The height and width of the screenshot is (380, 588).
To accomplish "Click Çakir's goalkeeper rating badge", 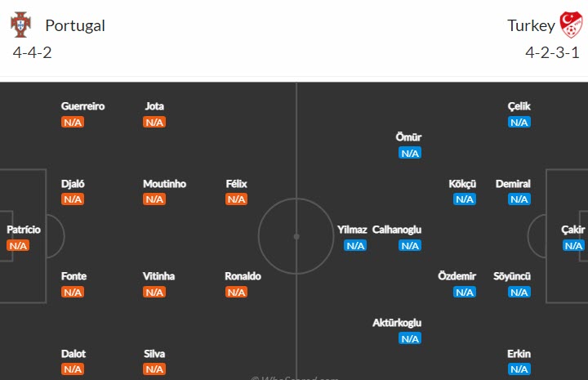I will (573, 245).
